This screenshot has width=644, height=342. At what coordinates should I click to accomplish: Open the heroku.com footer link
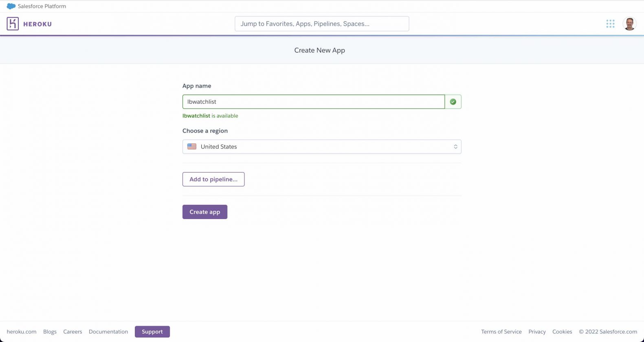pos(22,332)
